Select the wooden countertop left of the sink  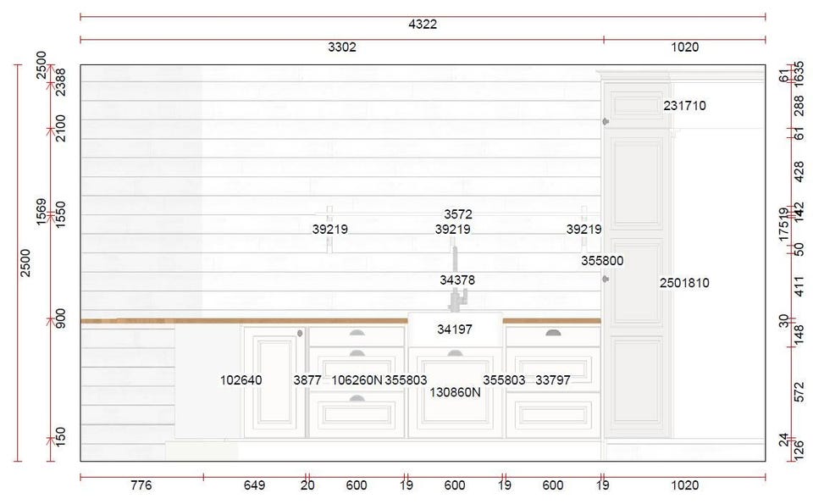244,321
